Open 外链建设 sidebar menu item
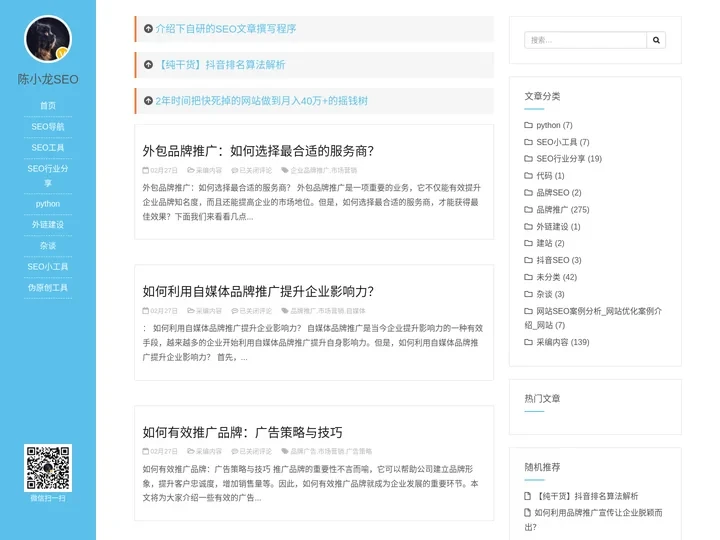Image resolution: width=720 pixels, height=540 pixels. tap(48, 225)
